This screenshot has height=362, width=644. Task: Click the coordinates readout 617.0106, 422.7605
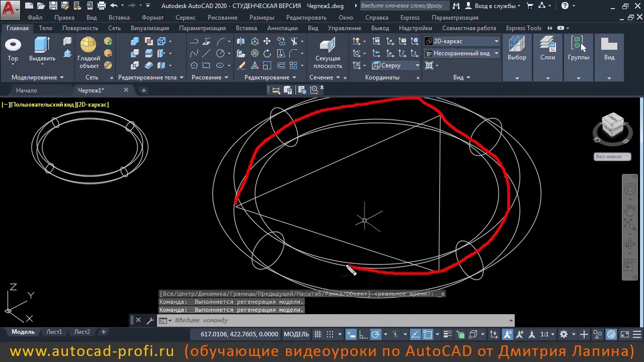tap(239, 334)
